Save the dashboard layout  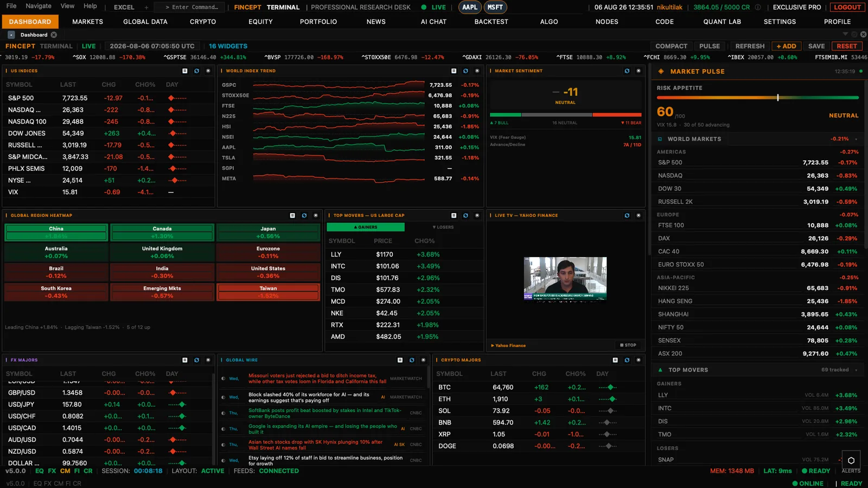tap(816, 46)
